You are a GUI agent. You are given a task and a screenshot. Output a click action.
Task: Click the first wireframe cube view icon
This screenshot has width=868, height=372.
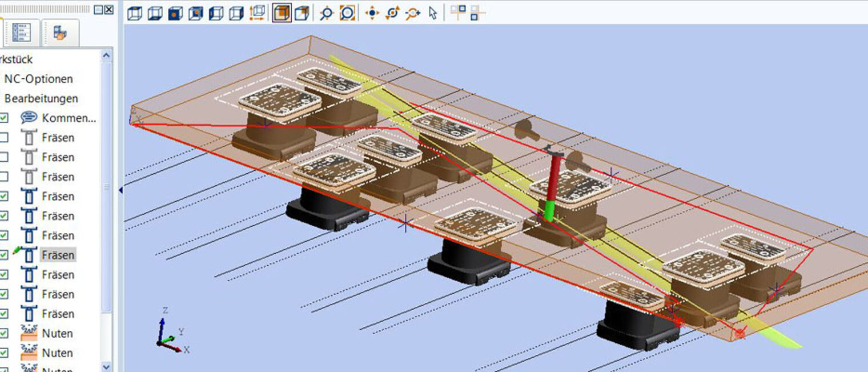135,13
